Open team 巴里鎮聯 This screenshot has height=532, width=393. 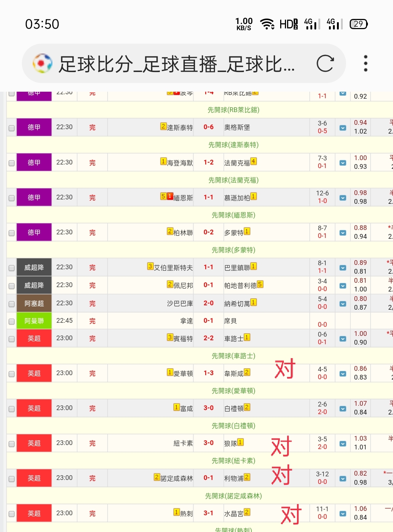point(237,268)
